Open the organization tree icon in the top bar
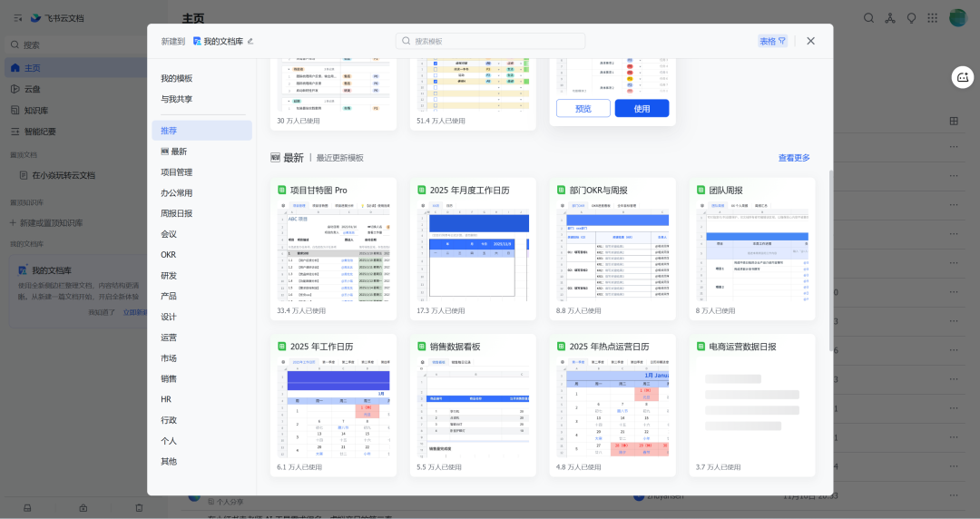Viewport: 980px width, 519px height. [x=890, y=18]
